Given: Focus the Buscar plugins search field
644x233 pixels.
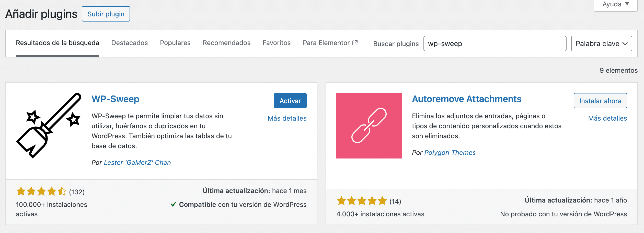Looking at the screenshot, I should [x=494, y=44].
